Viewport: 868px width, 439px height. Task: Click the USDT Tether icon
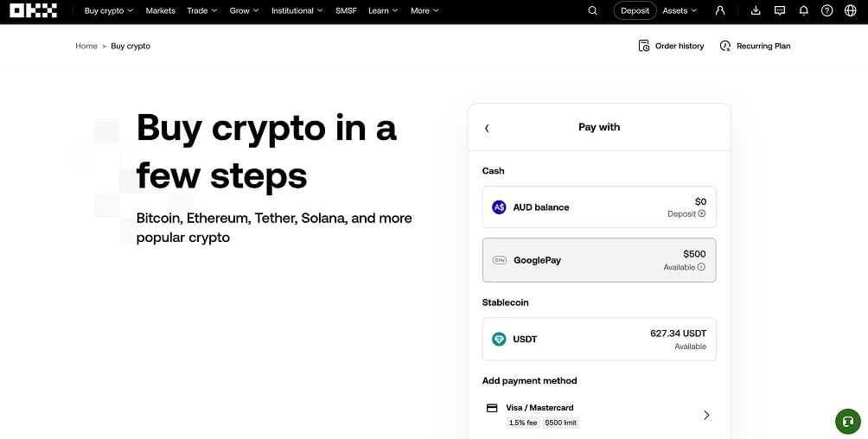click(499, 339)
